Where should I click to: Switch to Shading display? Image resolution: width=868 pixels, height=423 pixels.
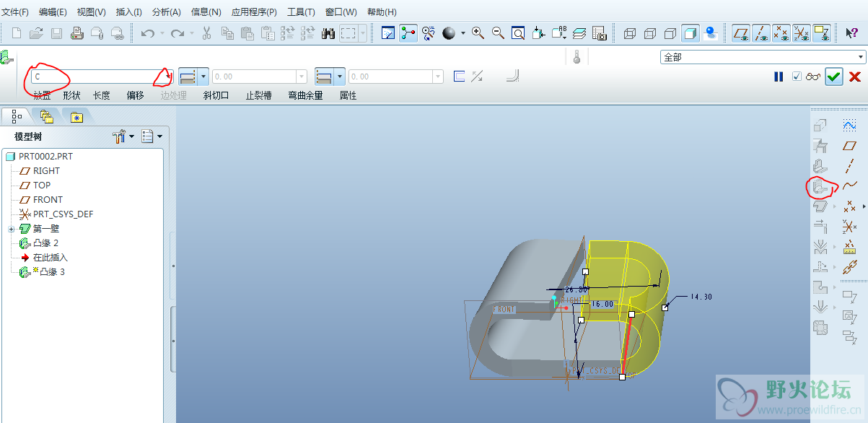click(691, 32)
